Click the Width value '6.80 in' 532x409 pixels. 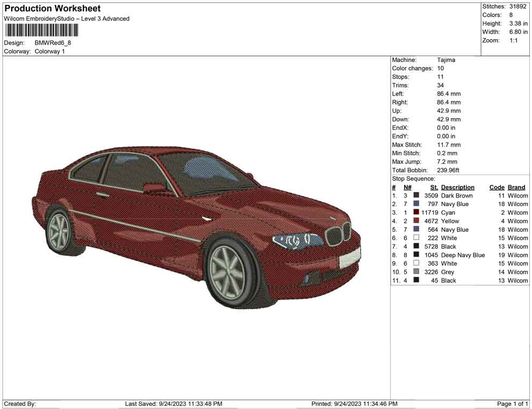[x=519, y=32]
